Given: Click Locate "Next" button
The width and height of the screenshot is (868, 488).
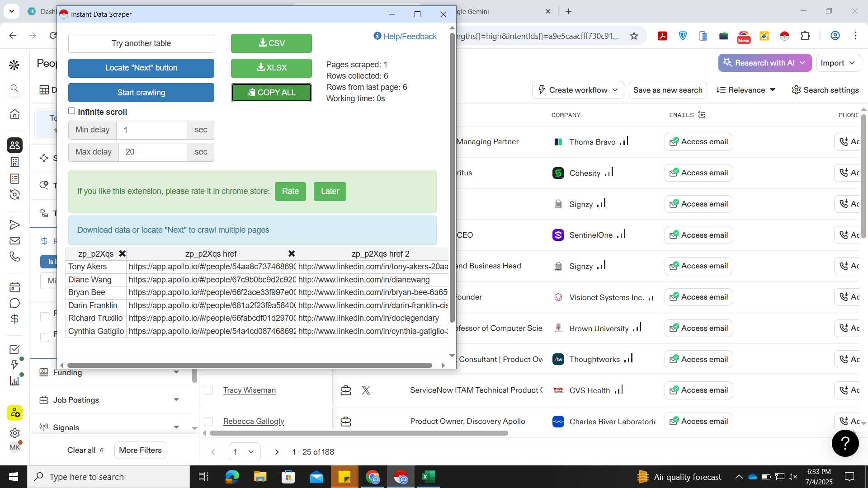Looking at the screenshot, I should tap(141, 68).
